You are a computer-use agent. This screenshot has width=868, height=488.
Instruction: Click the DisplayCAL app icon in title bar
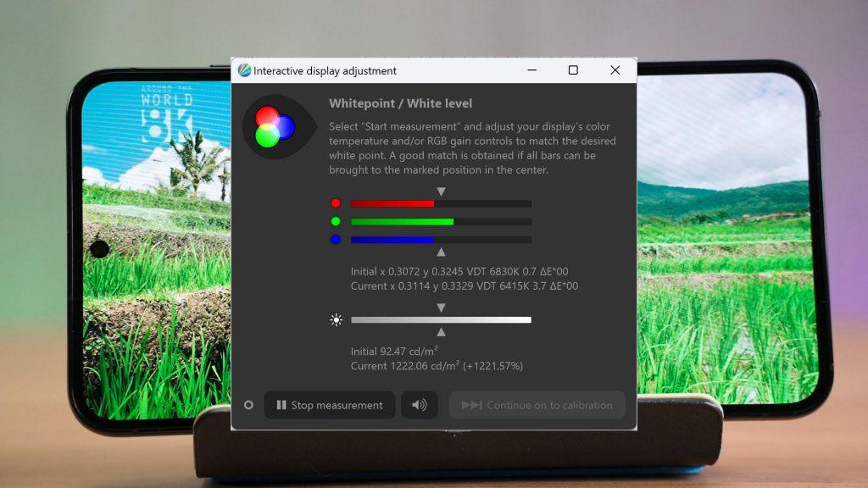244,70
